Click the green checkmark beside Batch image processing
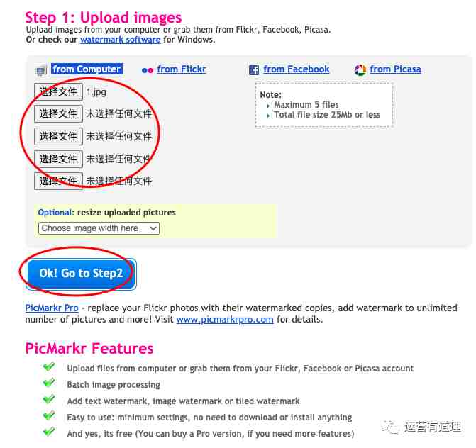Screen dimensions: 476x448 point(49,383)
